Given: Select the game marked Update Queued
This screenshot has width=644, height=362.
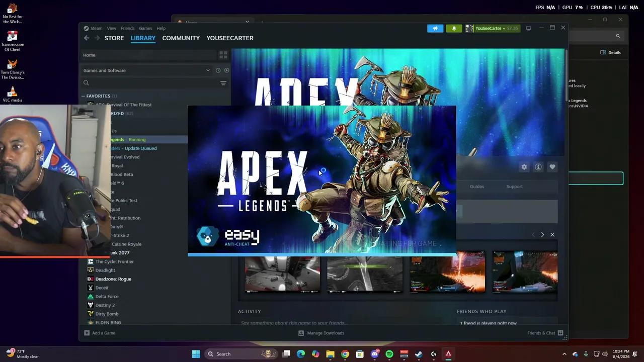Looking at the screenshot, I should [x=133, y=148].
